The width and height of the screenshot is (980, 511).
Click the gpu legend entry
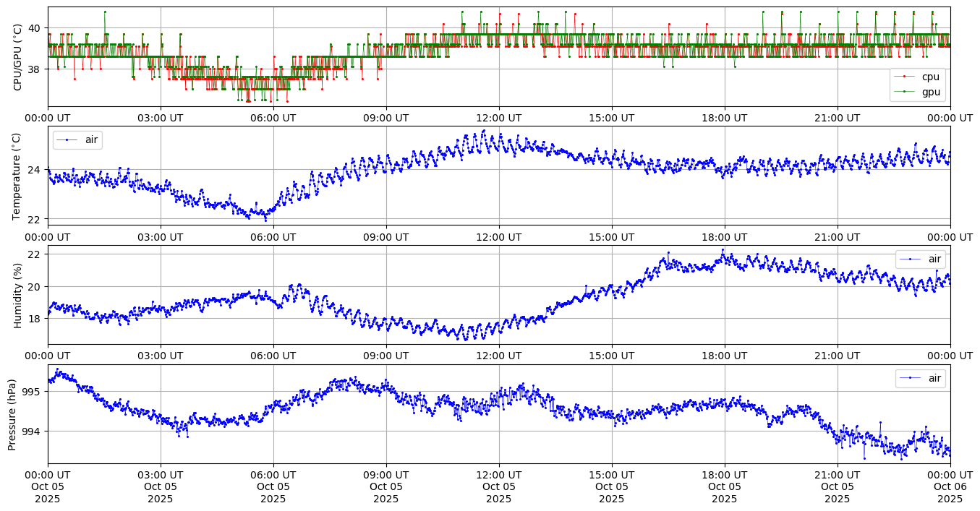(x=930, y=92)
